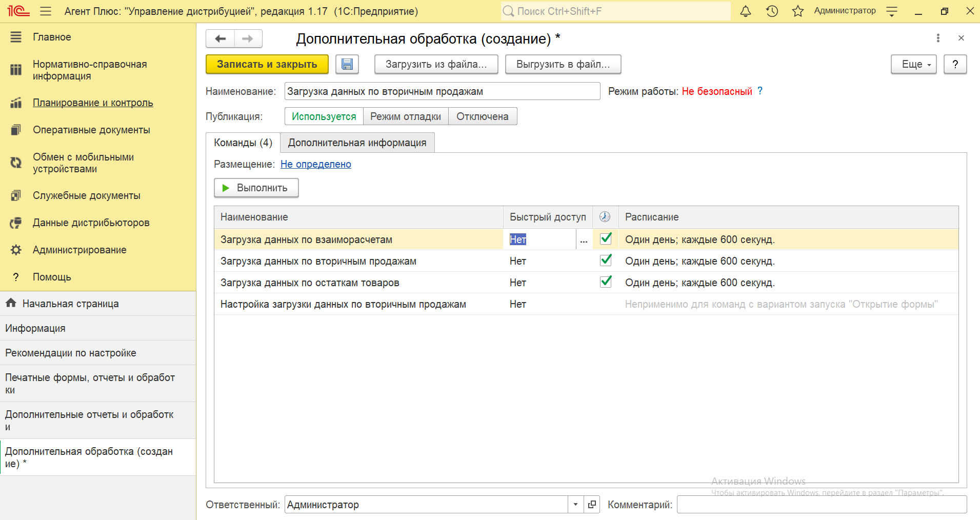Open the Не определено placement link
The width and height of the screenshot is (980, 520).
pos(316,164)
